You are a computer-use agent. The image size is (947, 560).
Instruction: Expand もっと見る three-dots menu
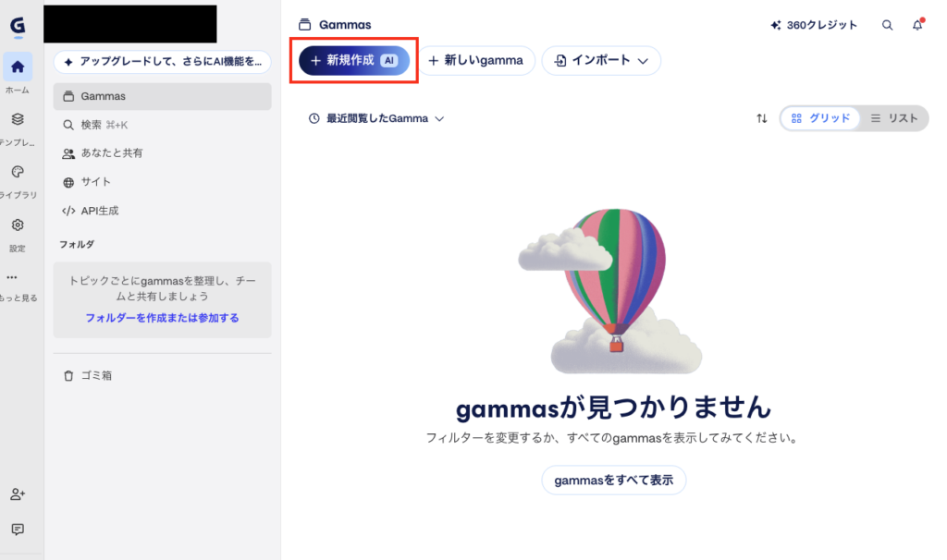coord(12,277)
